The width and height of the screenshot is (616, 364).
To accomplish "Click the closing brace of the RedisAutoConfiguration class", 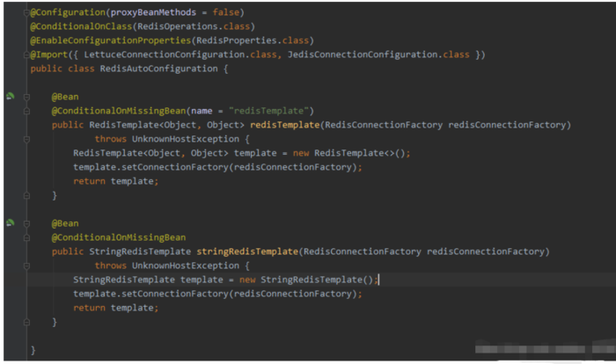I will 33,350.
